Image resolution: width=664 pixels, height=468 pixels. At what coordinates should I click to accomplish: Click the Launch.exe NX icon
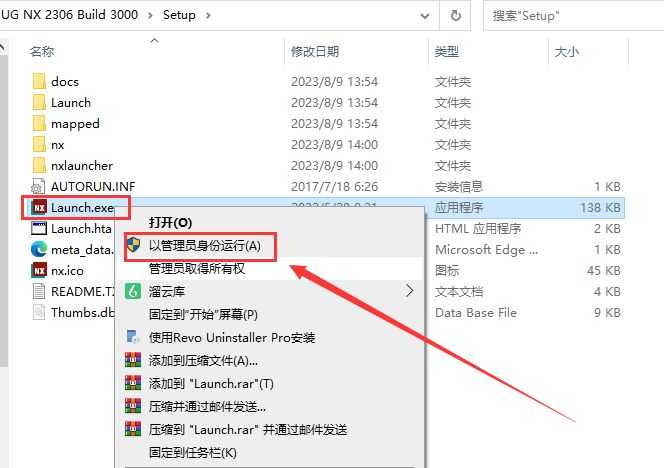tap(39, 208)
